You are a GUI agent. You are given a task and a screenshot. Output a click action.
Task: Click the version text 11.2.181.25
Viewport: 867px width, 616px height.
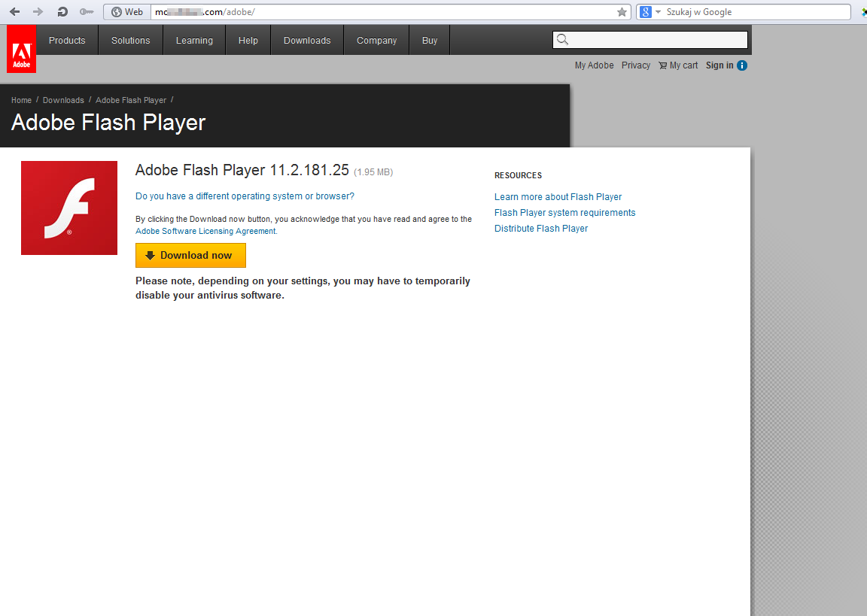tap(309, 170)
